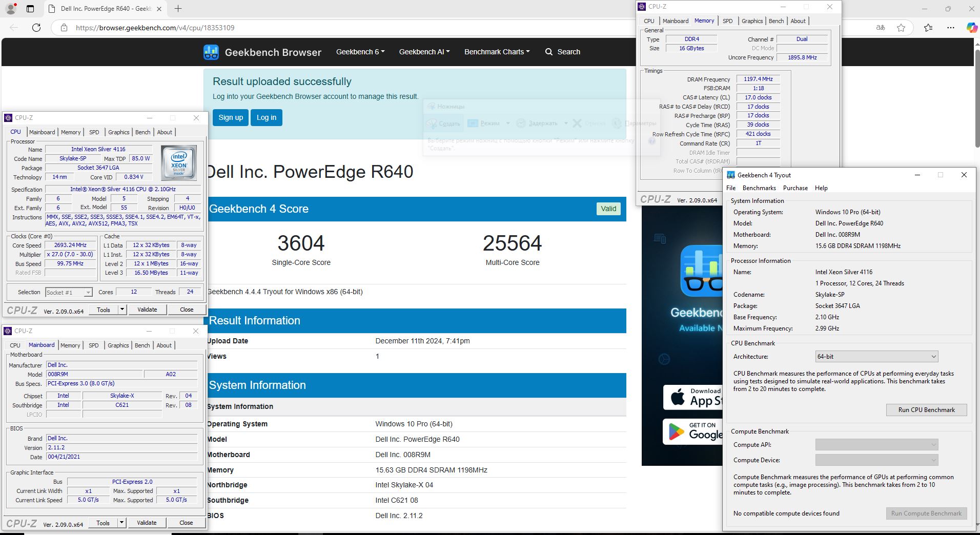The height and width of the screenshot is (535, 980).
Task: Open the Geekbench AI dropdown menu
Action: click(424, 52)
